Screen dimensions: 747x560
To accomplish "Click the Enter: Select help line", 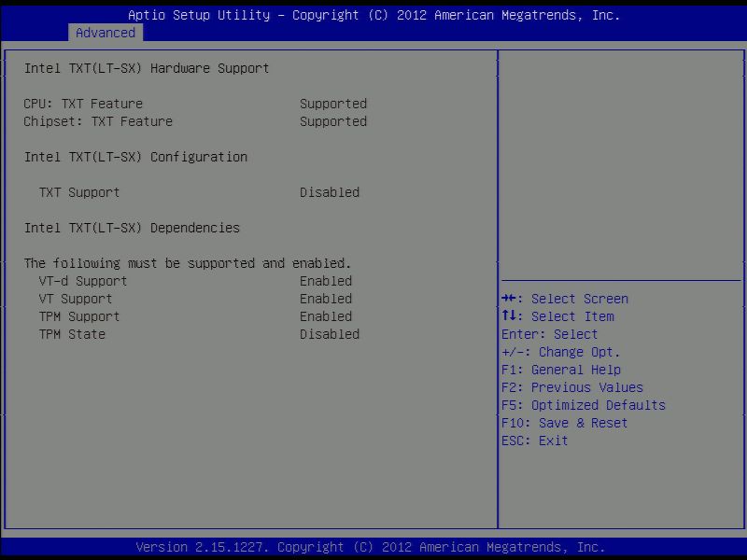I will coord(550,334).
